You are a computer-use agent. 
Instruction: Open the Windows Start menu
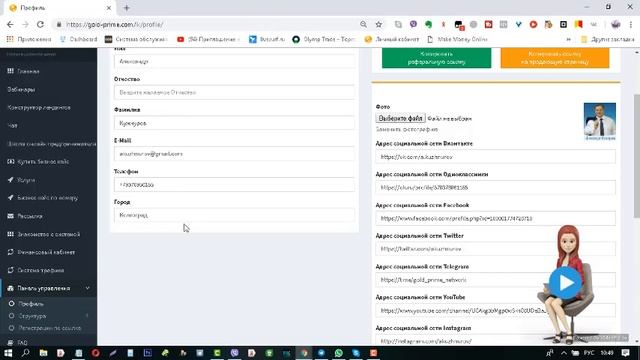click(x=8, y=353)
